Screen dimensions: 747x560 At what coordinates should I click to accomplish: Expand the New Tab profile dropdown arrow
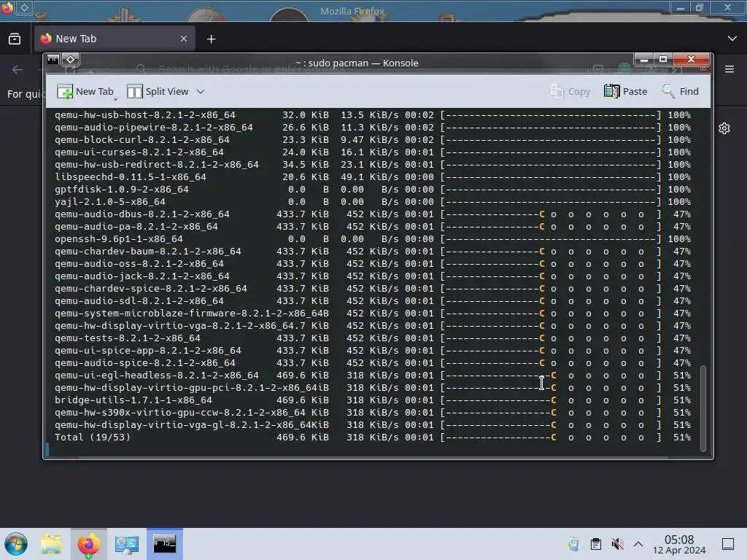point(116,99)
